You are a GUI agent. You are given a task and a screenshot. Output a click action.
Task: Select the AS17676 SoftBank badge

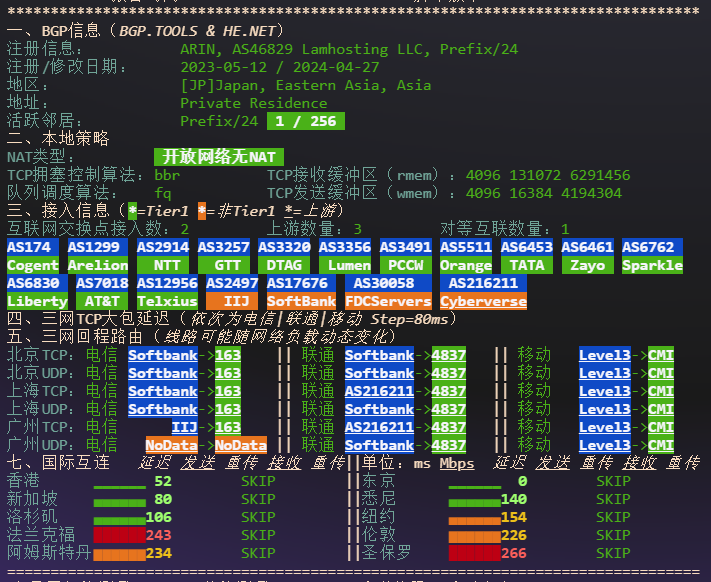(x=302, y=292)
